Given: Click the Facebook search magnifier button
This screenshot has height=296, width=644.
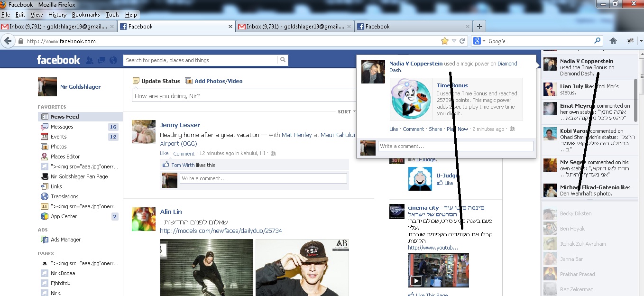Looking at the screenshot, I should point(283,60).
